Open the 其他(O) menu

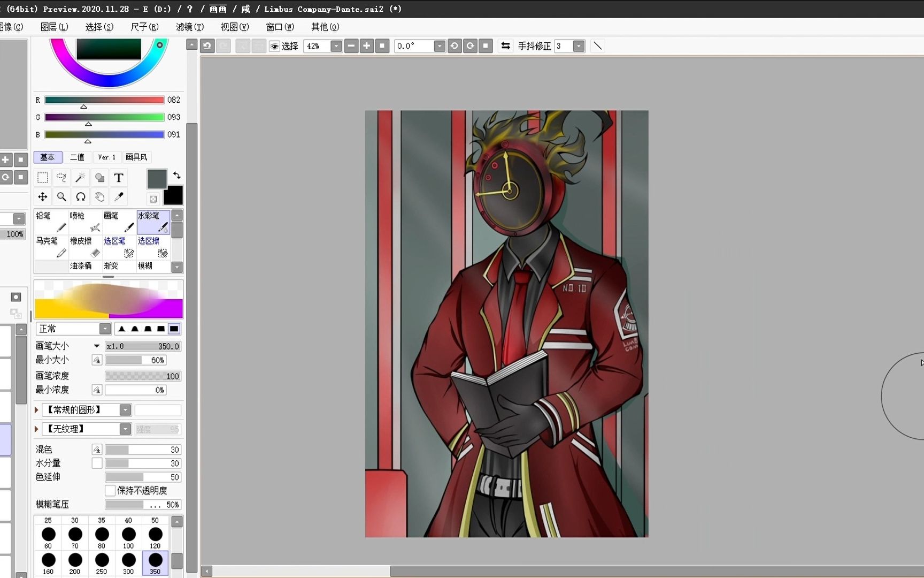tap(325, 27)
